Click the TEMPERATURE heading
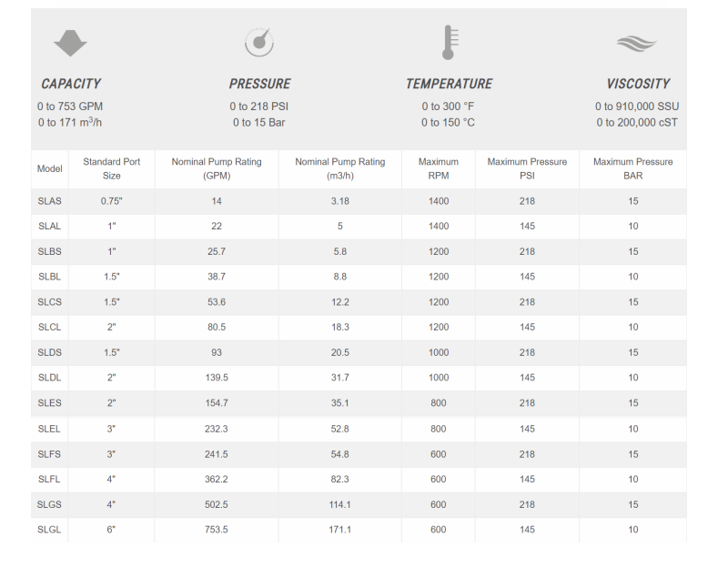728x568 pixels. [x=449, y=84]
